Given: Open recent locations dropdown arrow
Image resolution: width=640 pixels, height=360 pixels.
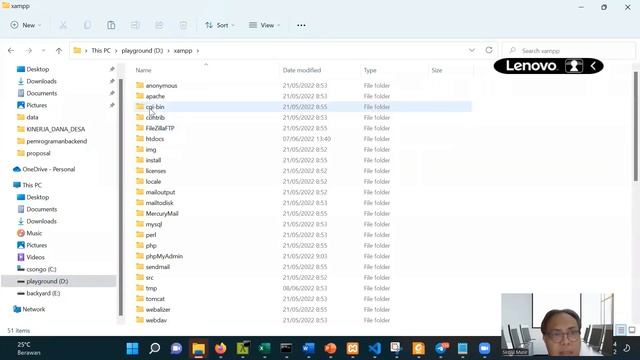Looking at the screenshot, I should (43, 51).
